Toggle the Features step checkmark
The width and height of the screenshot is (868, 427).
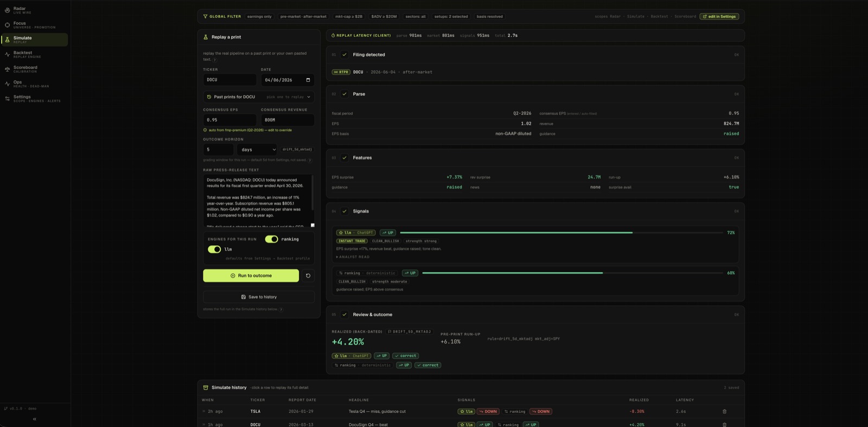coord(344,157)
